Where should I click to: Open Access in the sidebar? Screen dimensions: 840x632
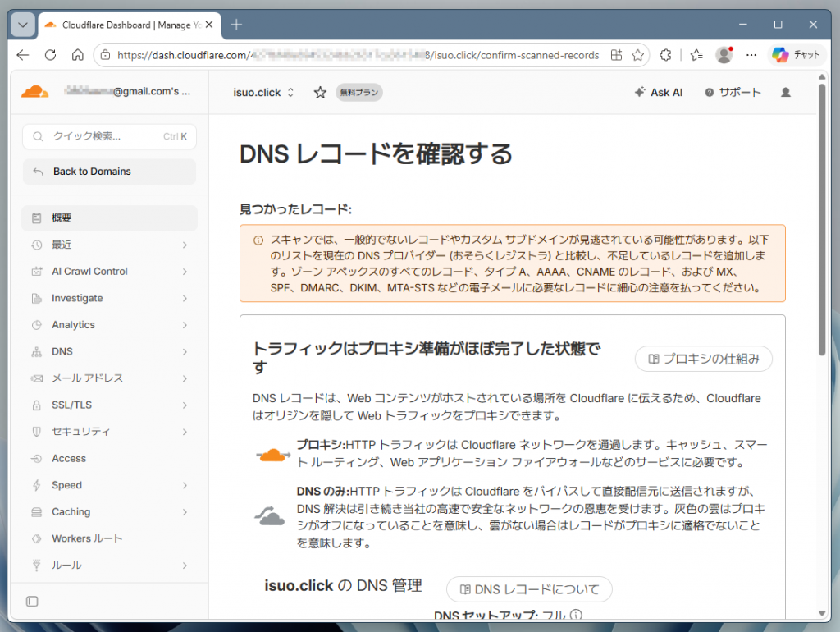click(109, 458)
